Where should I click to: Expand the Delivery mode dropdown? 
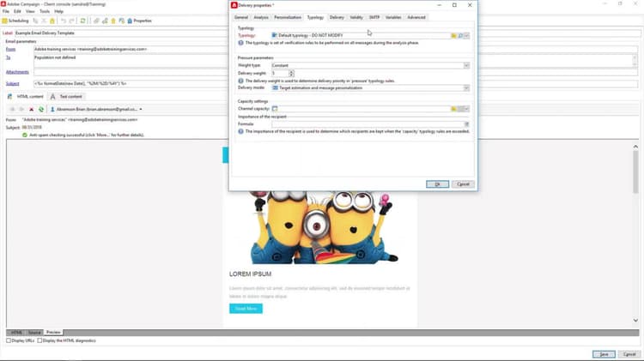466,88
